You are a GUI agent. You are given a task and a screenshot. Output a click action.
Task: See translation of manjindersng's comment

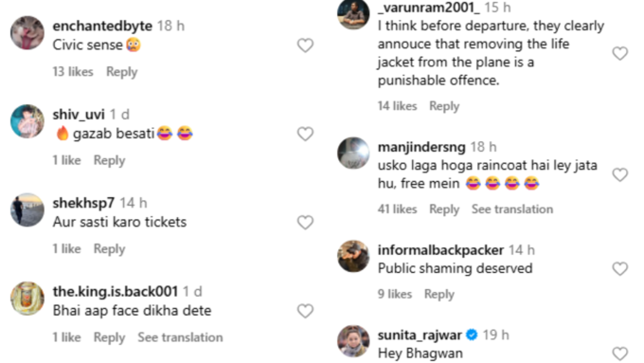512,209
